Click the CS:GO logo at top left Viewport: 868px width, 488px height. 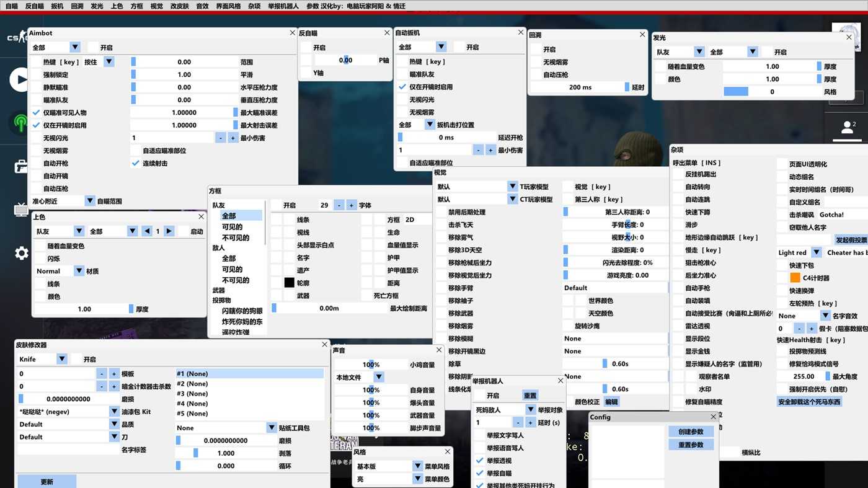17,38
